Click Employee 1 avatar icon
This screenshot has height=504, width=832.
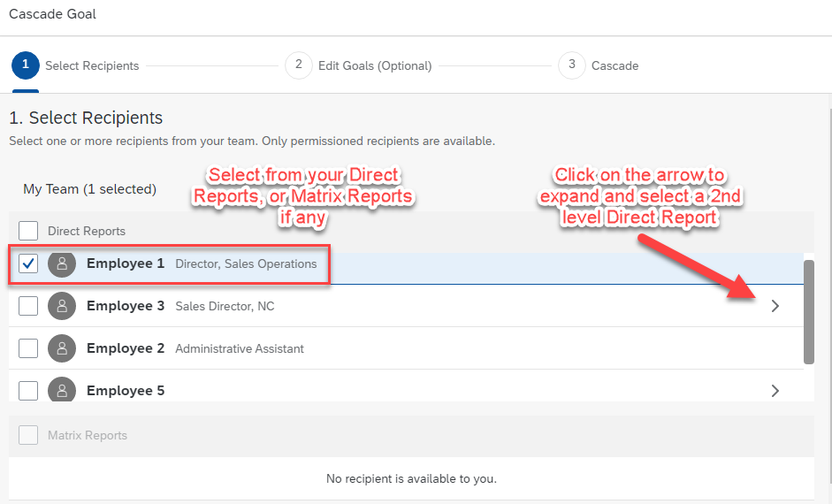(62, 263)
